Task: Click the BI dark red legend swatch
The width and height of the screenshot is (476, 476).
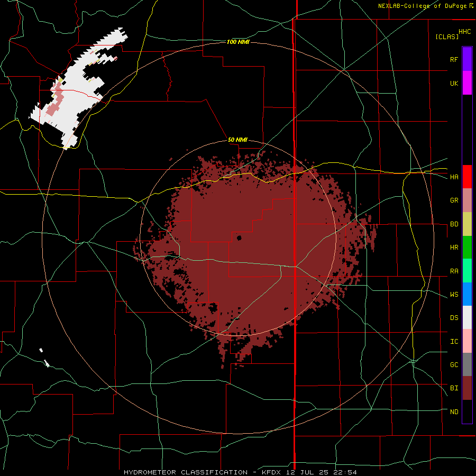Action: click(467, 388)
